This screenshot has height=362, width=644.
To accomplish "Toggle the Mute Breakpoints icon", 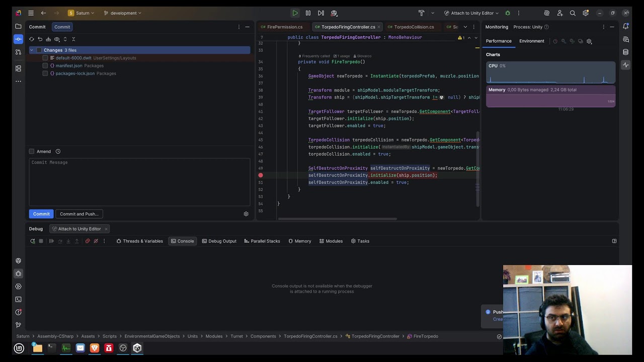I will point(96,241).
